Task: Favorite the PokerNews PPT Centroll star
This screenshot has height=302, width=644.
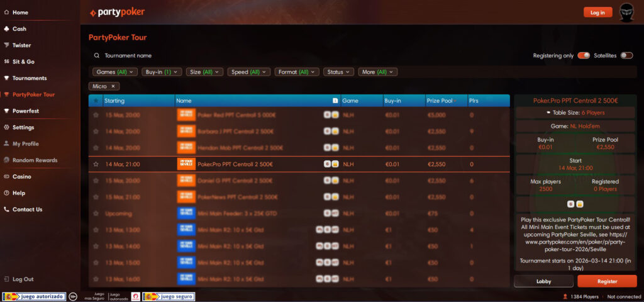Action: [x=96, y=197]
